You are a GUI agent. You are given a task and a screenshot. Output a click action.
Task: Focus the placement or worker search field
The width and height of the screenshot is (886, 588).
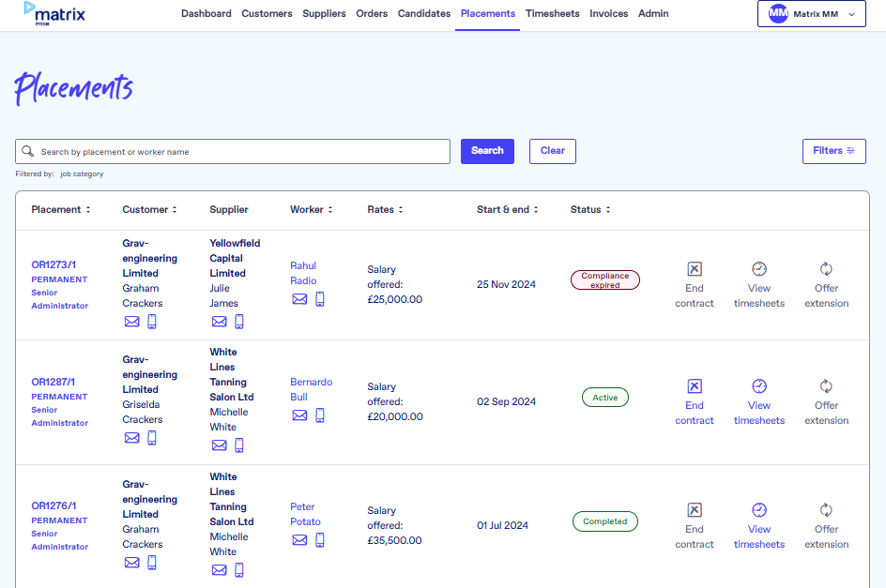[x=233, y=151]
